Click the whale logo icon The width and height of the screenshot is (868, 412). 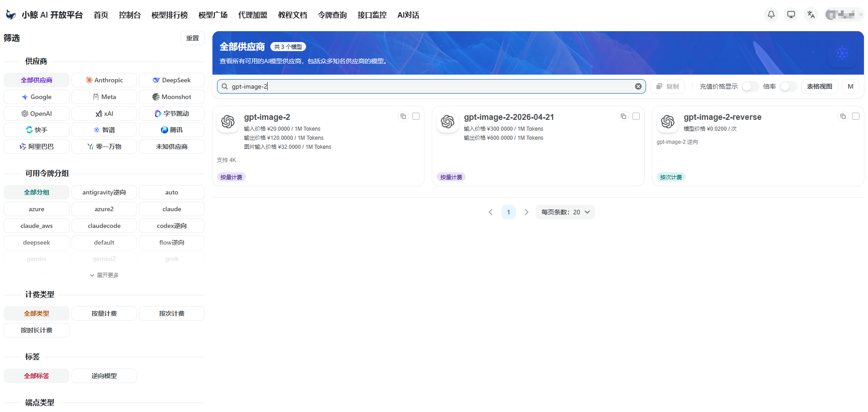coord(11,15)
